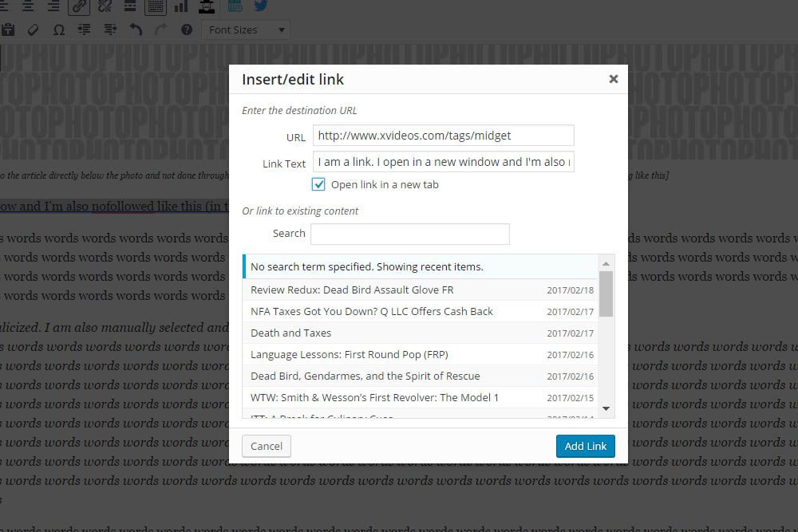Click the teal calendar table icon
Viewport: 798px width, 532px height.
click(235, 6)
